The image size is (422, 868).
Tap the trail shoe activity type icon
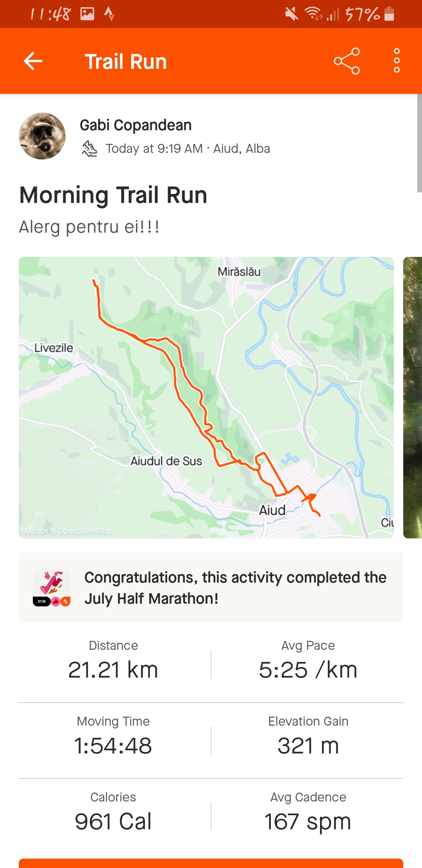(x=89, y=149)
